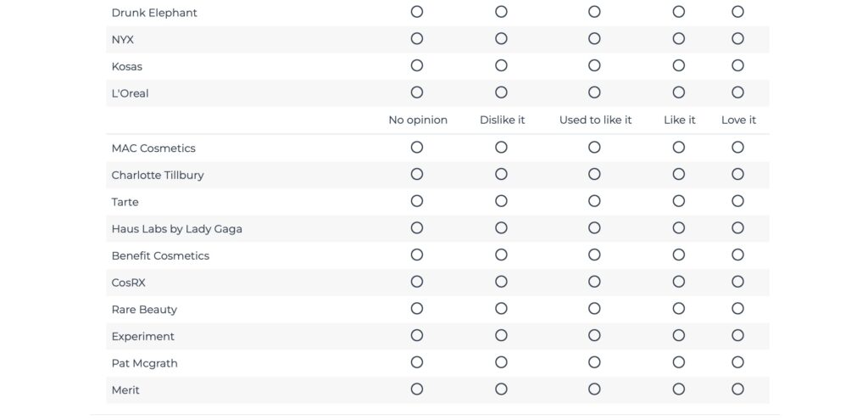The image size is (868, 420).
Task: Mark "No opinion" for Experiment
Action: [416, 336]
